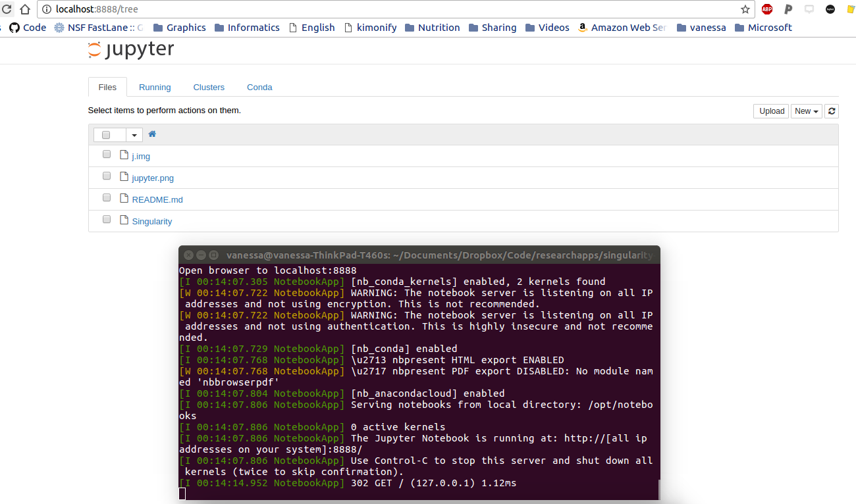Switch to the Clusters tab
856x504 pixels.
[x=209, y=87]
